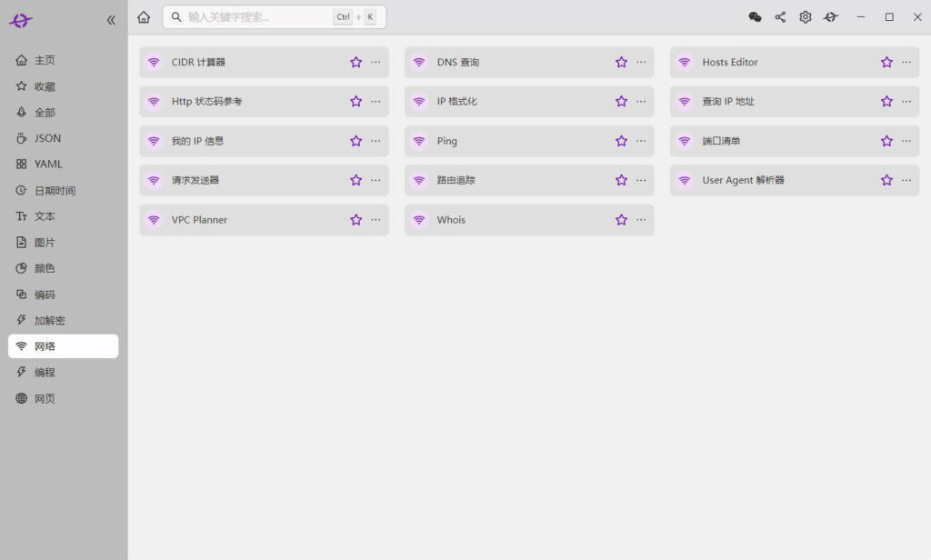
Task: Select JSON category in sidebar
Action: point(47,138)
